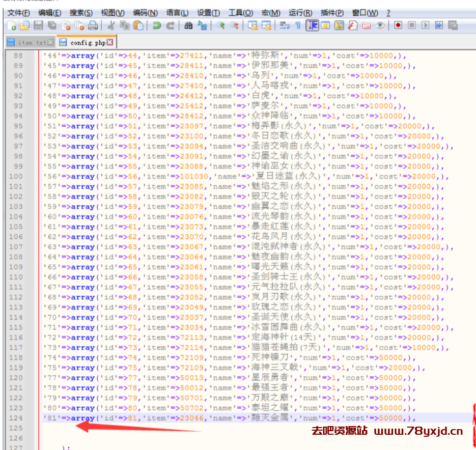Click the synchronize horizontal scrolling icon
The image size is (476, 450).
coord(266,25)
